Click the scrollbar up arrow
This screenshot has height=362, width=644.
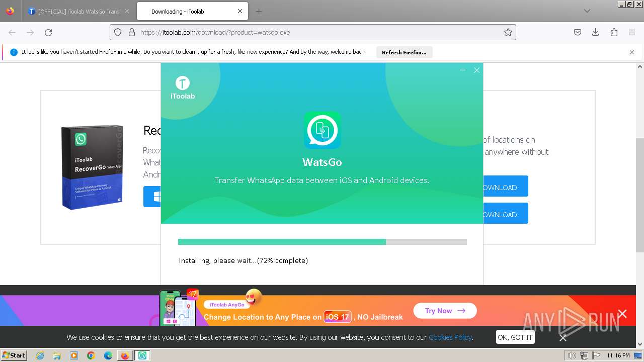coord(640,66)
